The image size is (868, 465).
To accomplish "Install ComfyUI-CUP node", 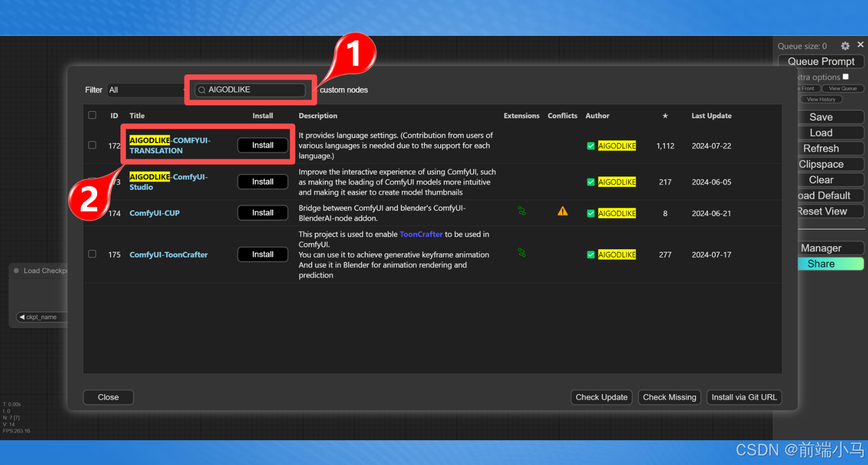I will pyautogui.click(x=263, y=213).
